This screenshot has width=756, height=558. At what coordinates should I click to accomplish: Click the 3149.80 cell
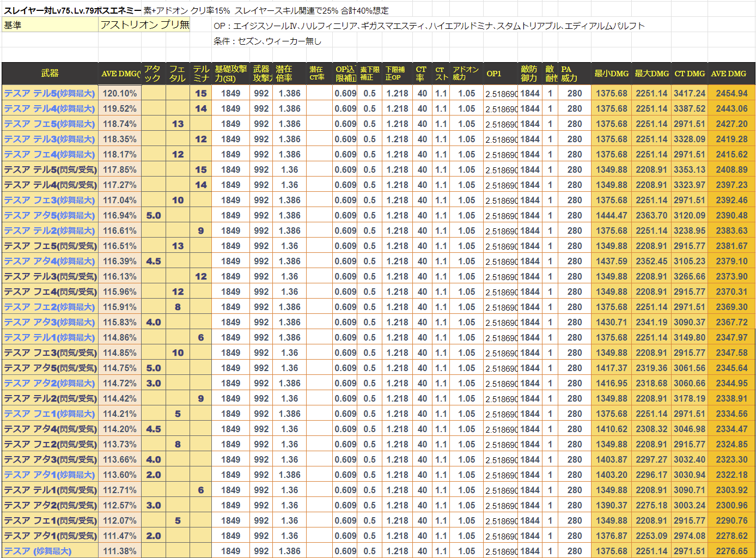[x=690, y=337]
